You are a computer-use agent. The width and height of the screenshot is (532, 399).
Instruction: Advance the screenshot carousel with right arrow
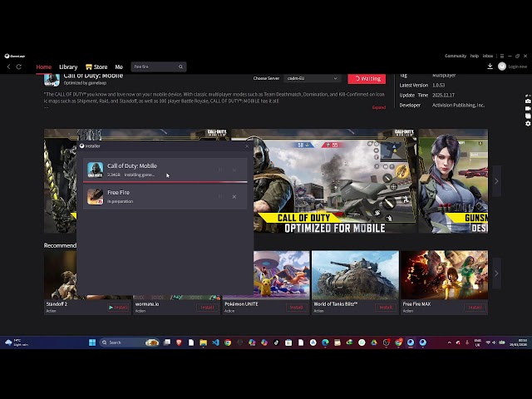(x=496, y=181)
